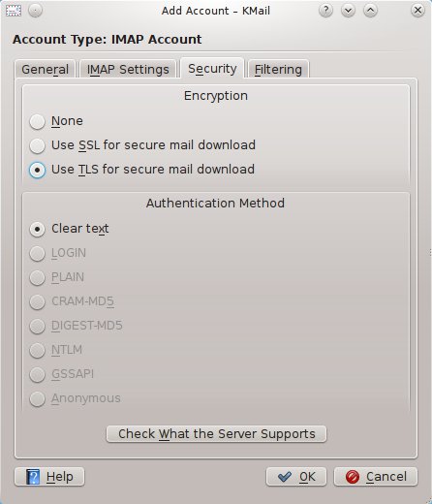Image resolution: width=432 pixels, height=504 pixels.
Task: Select the CRAM-MD5 authentication option
Action: [x=72, y=301]
